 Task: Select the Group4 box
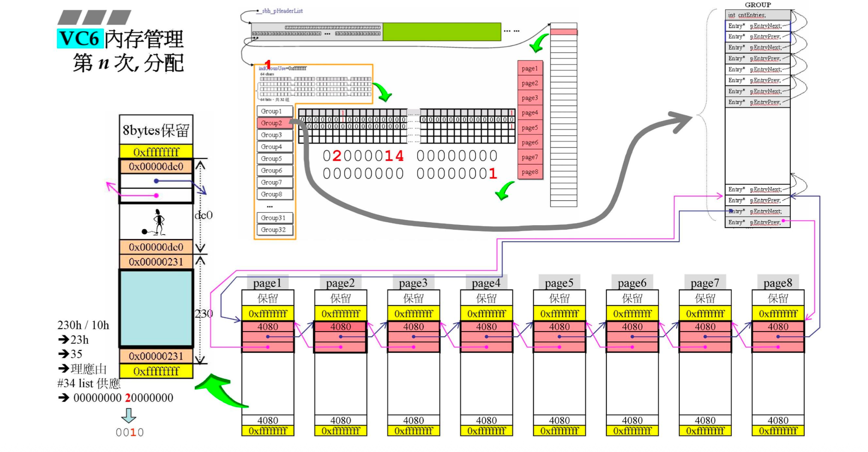tap(275, 147)
